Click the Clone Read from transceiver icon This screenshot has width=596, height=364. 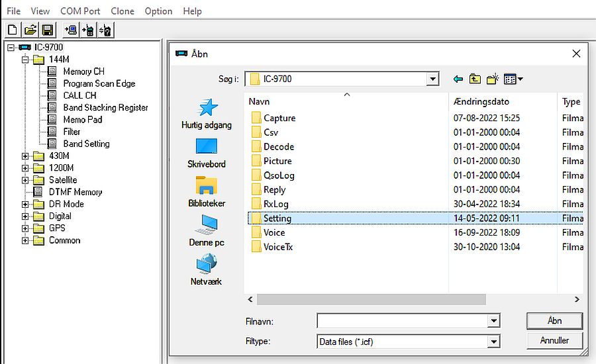coord(71,30)
